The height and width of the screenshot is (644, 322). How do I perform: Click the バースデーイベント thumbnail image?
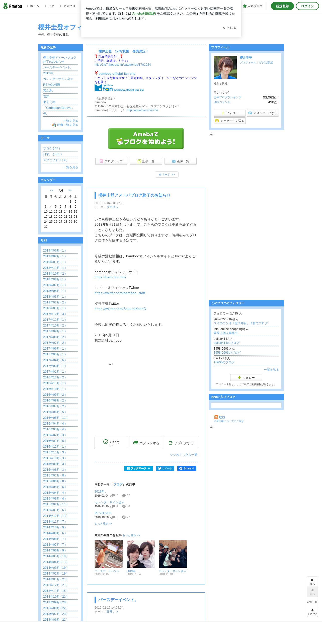pos(109,554)
